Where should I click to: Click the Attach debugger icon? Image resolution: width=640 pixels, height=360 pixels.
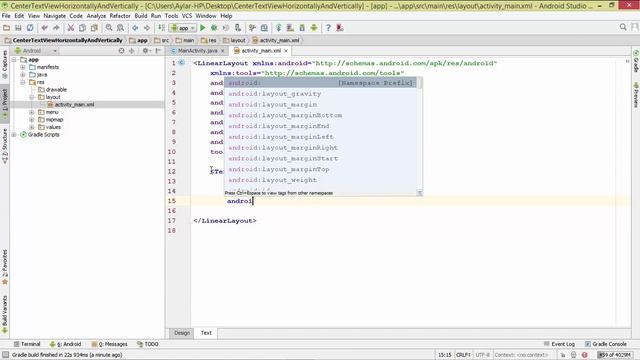point(238,28)
